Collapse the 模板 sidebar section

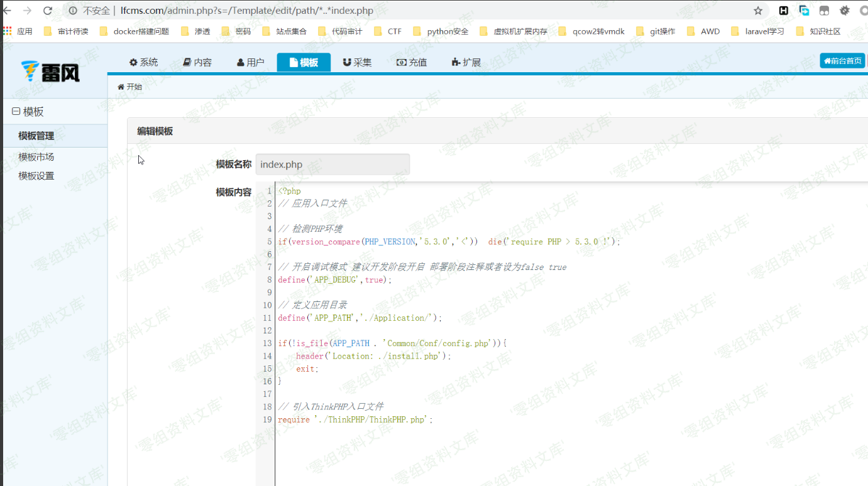16,112
